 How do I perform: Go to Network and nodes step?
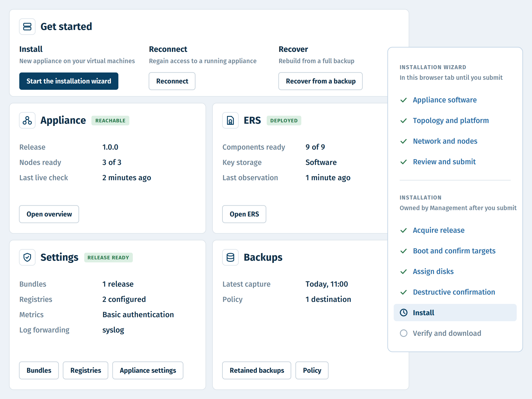[445, 141]
